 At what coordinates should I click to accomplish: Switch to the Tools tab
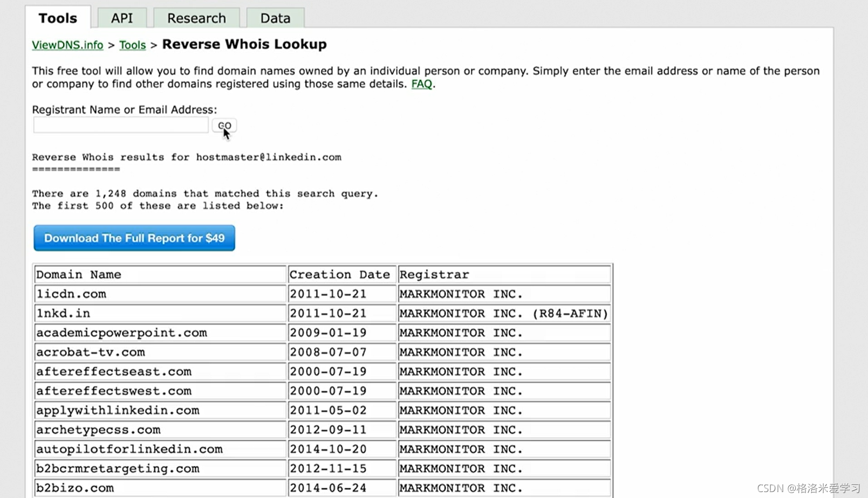[x=58, y=18]
